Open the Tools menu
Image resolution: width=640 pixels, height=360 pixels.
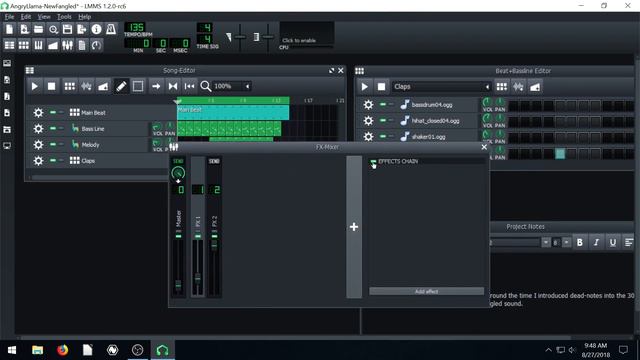[x=64, y=17]
